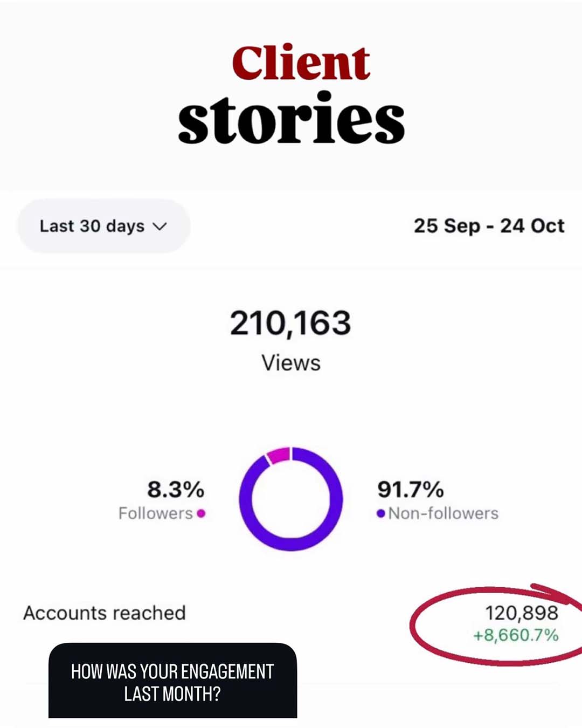582x728 pixels.
Task: Click the red Client heading
Action: (301, 63)
